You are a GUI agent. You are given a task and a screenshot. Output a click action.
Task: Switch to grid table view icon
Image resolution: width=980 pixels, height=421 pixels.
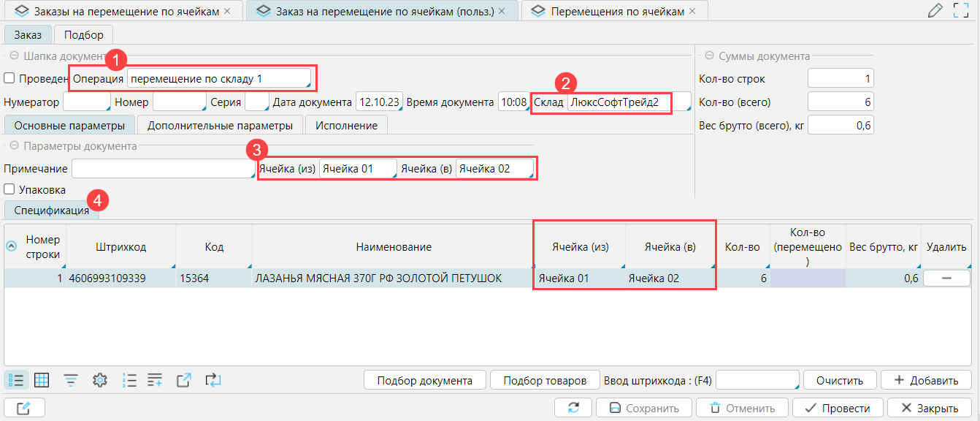click(42, 380)
